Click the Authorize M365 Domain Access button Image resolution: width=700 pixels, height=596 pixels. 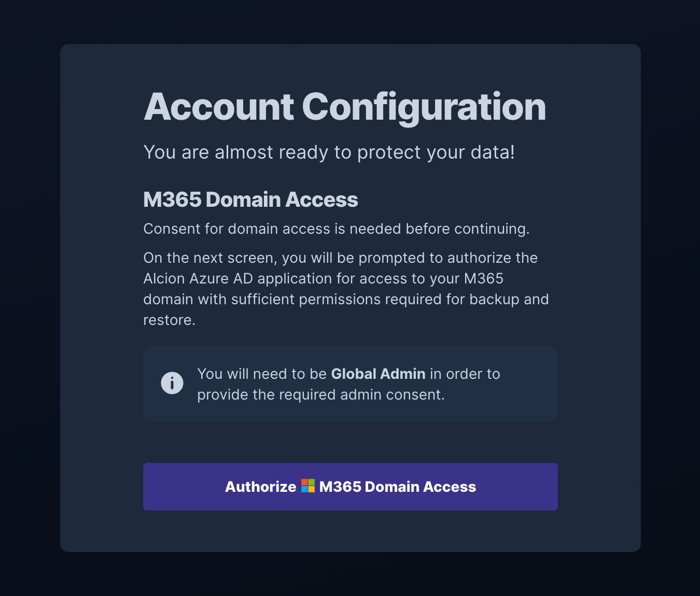351,487
